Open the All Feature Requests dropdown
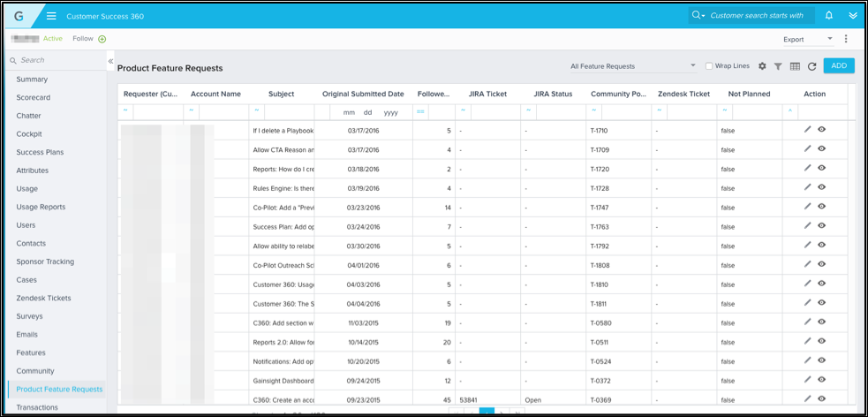This screenshot has width=868, height=417. pos(633,66)
